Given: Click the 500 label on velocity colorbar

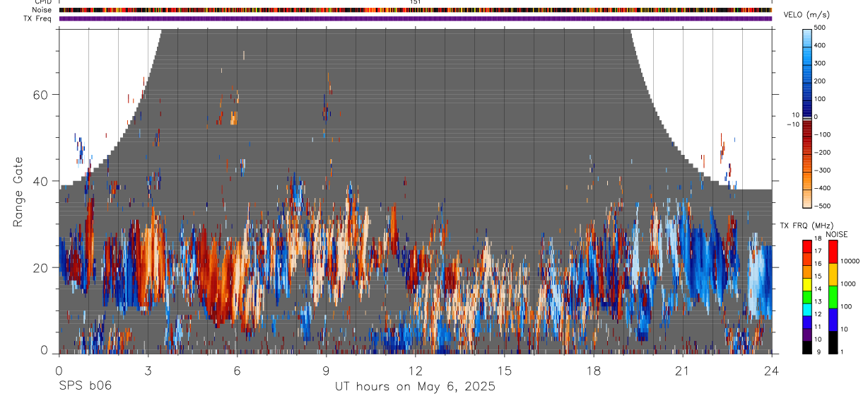Looking at the screenshot, I should 821,27.
